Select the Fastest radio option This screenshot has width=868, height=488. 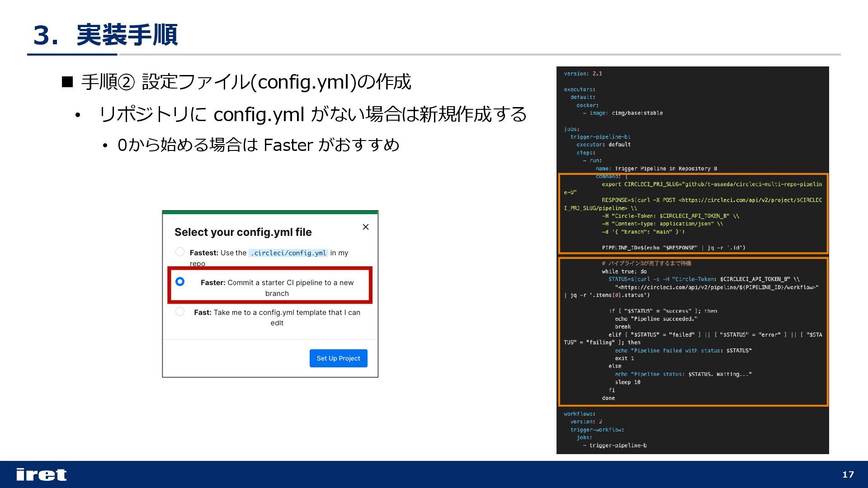point(180,252)
